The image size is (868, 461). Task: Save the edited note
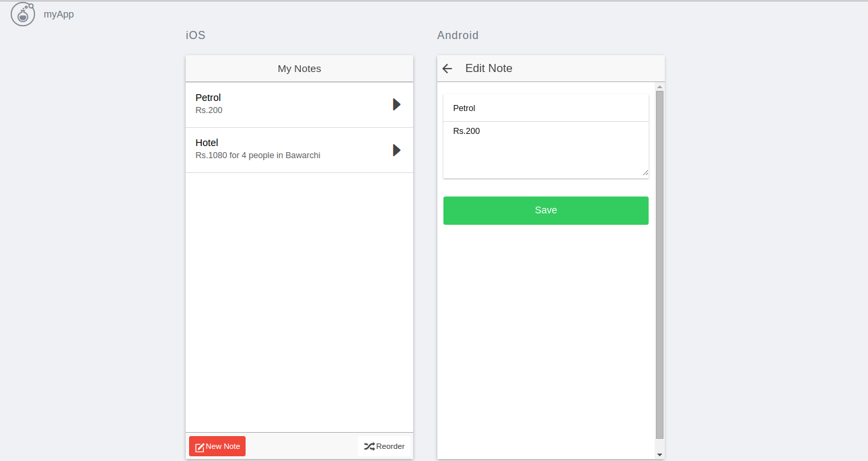pos(546,211)
